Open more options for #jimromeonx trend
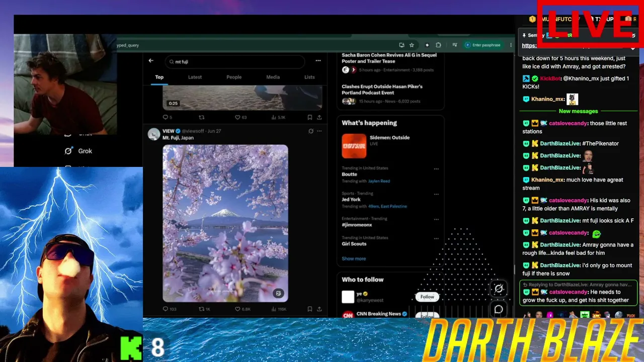The height and width of the screenshot is (362, 644). (436, 219)
